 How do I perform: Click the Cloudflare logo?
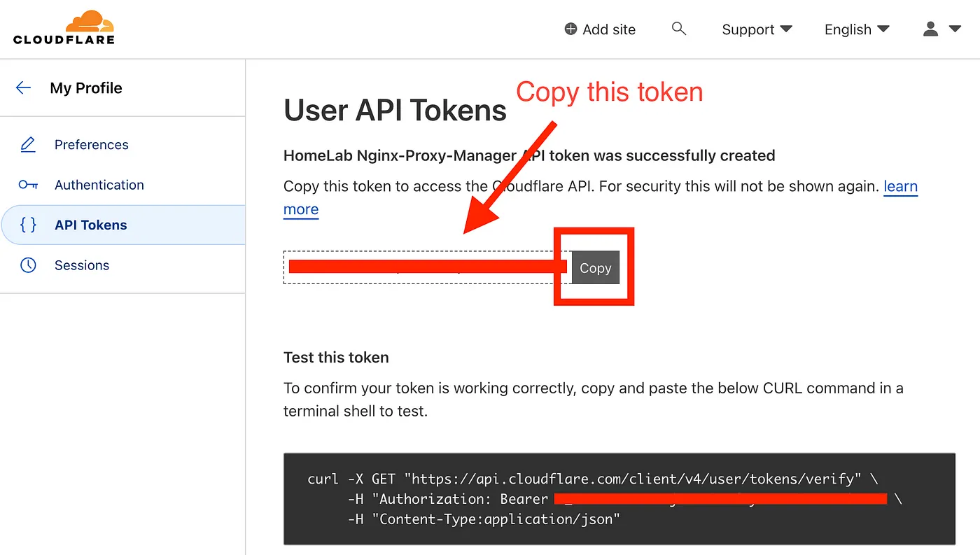click(64, 28)
